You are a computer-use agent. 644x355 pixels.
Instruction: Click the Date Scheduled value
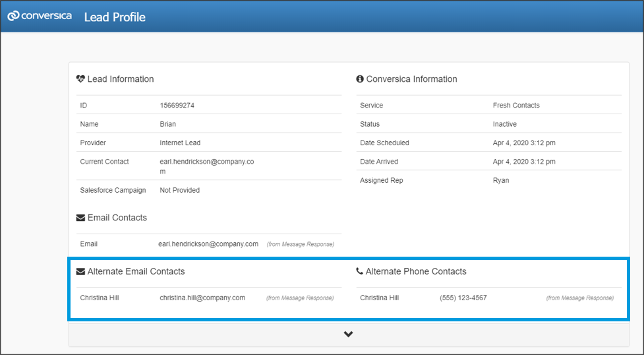[x=524, y=143]
